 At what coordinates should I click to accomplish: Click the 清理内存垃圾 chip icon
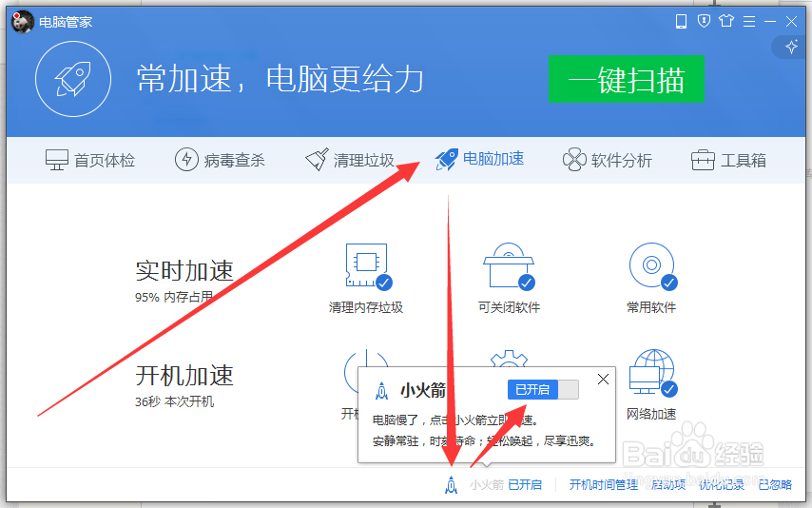[x=368, y=266]
